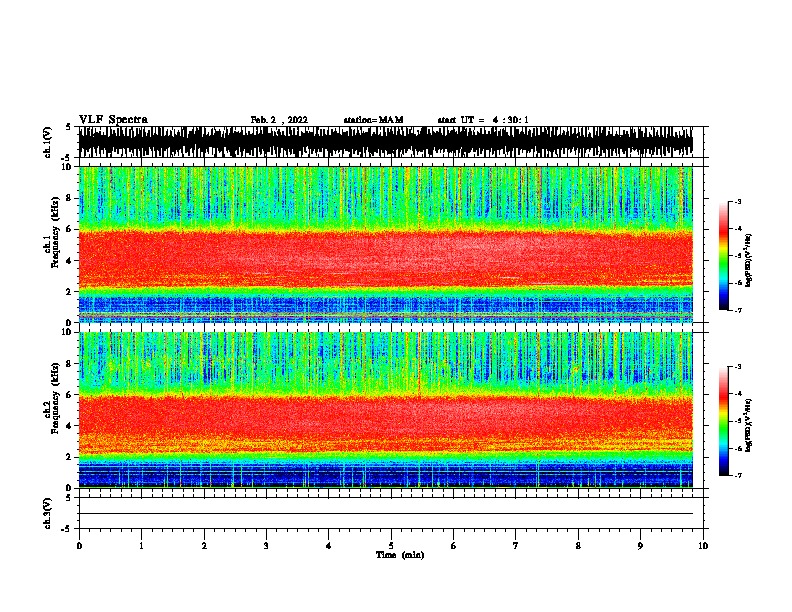
Task: Click the ch.1 color bar log(PSD) unit label
Action: [x=749, y=260]
